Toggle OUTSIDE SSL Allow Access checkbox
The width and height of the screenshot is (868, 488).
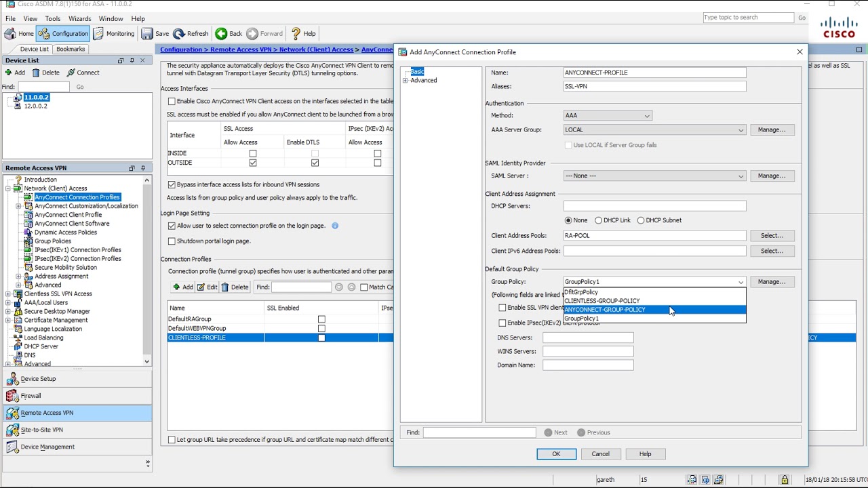(253, 163)
